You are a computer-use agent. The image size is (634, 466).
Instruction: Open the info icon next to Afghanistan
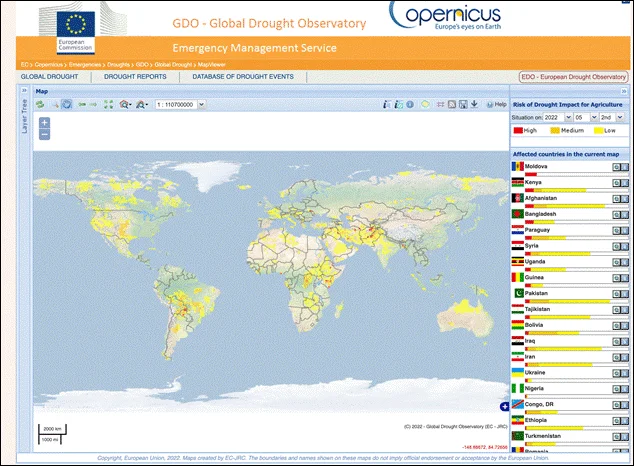pos(626,198)
